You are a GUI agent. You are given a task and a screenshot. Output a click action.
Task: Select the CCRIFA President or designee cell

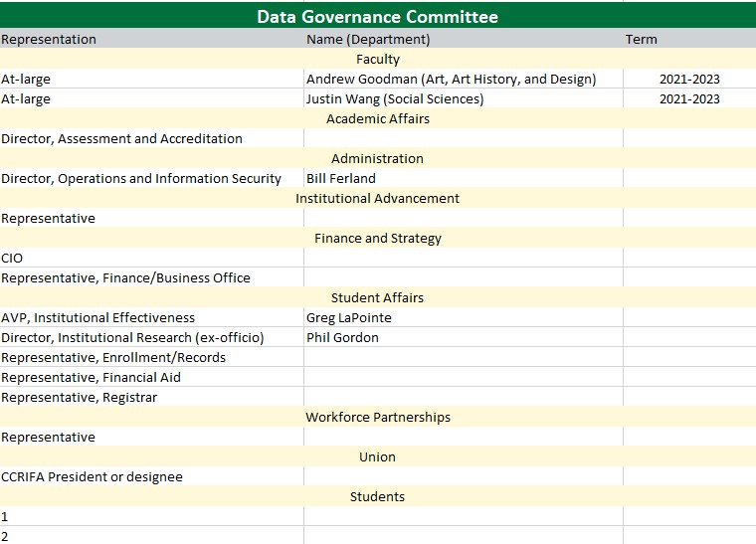(x=92, y=477)
